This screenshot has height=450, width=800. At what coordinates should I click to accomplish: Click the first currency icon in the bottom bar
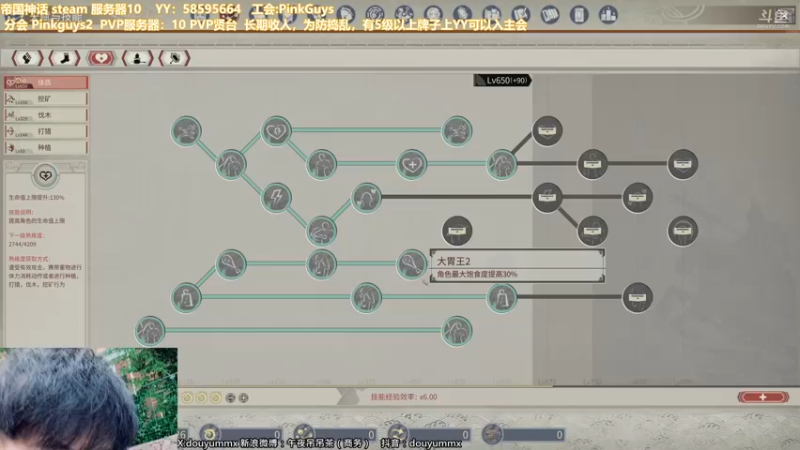point(209,434)
